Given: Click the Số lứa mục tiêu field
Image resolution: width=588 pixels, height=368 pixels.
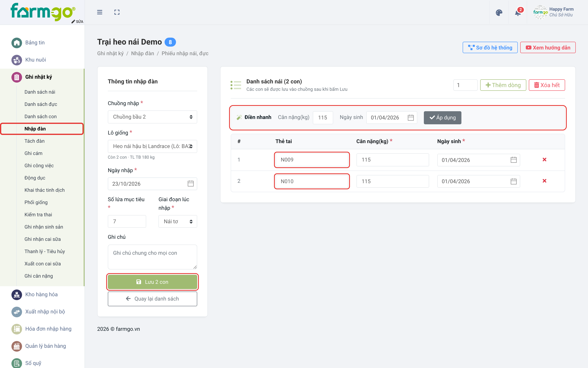Looking at the screenshot, I should [x=127, y=221].
